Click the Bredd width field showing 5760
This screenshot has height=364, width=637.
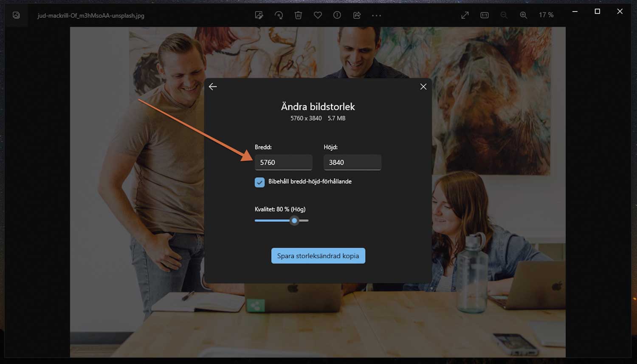(x=283, y=162)
